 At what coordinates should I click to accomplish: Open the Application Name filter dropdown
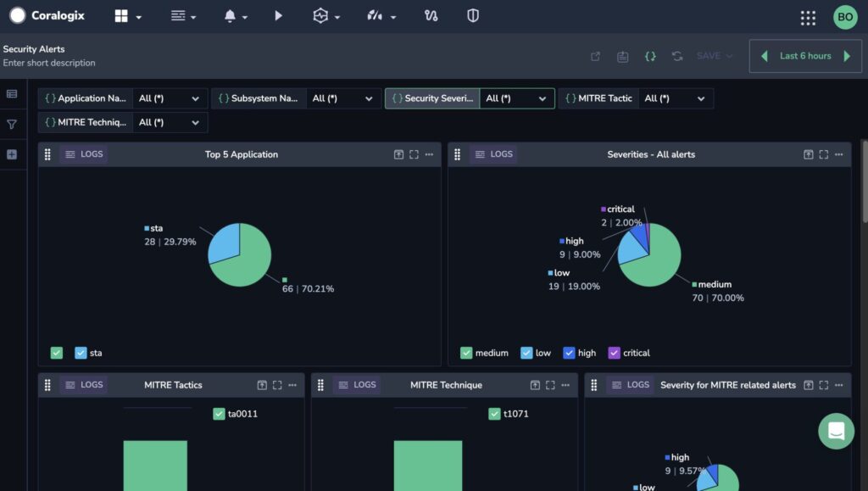click(170, 98)
